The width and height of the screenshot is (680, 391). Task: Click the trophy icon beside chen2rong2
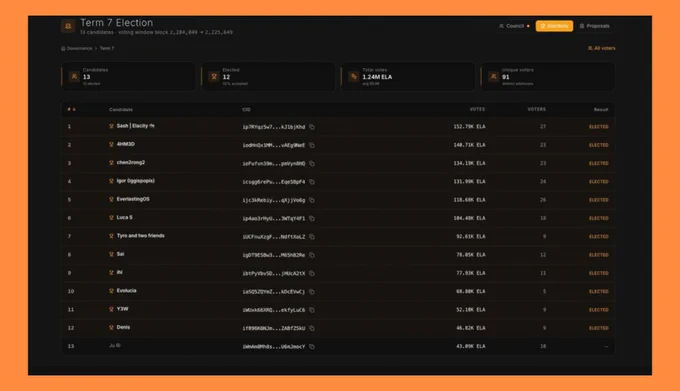pos(111,163)
